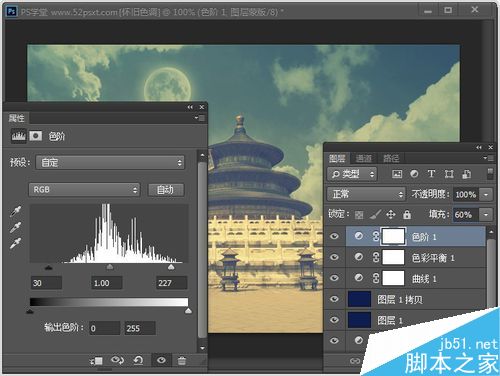Hide the 色阶 1 layer

pyautogui.click(x=334, y=236)
